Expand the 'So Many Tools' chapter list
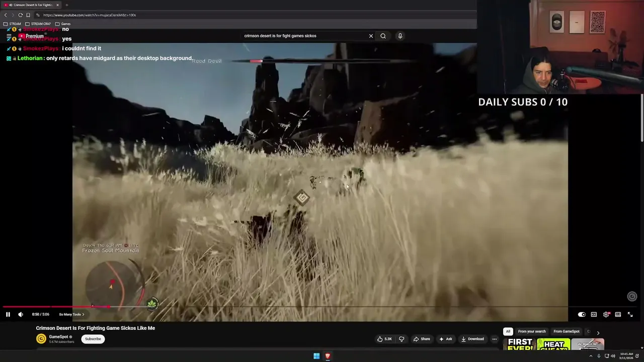 click(x=71, y=314)
